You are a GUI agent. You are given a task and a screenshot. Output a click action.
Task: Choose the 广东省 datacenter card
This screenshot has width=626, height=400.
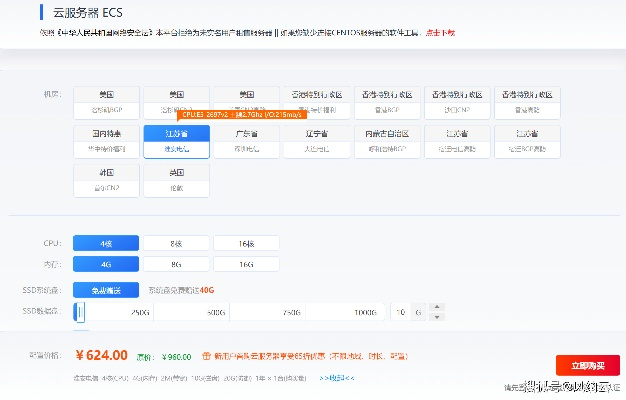(246, 142)
